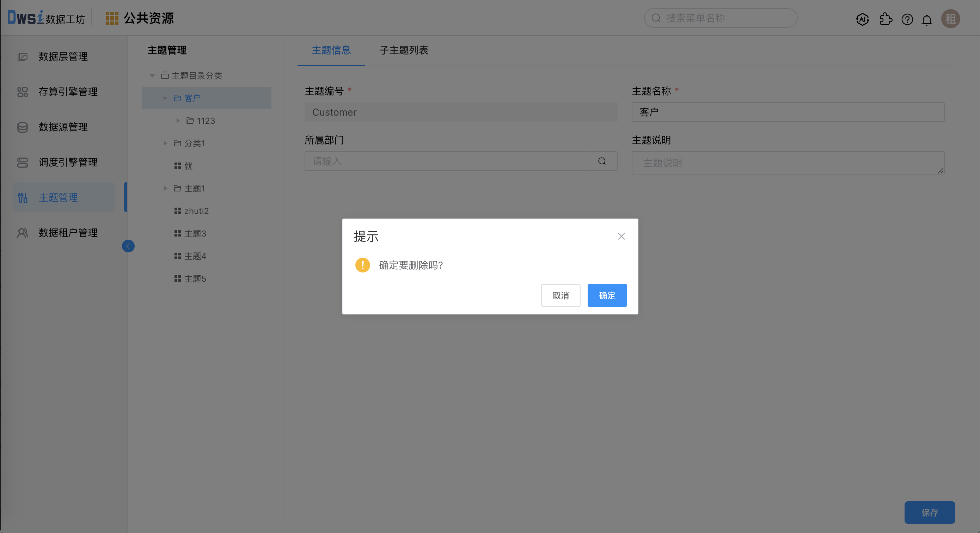Expand the 分类1 category node
Screen dimensions: 980x533
pos(165,143)
